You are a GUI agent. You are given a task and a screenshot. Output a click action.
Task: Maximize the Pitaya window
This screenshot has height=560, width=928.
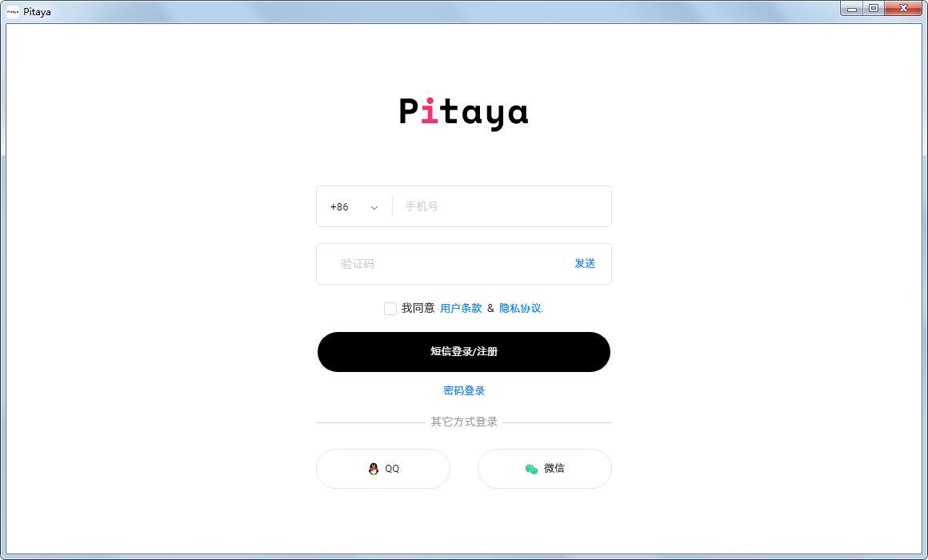click(x=874, y=8)
